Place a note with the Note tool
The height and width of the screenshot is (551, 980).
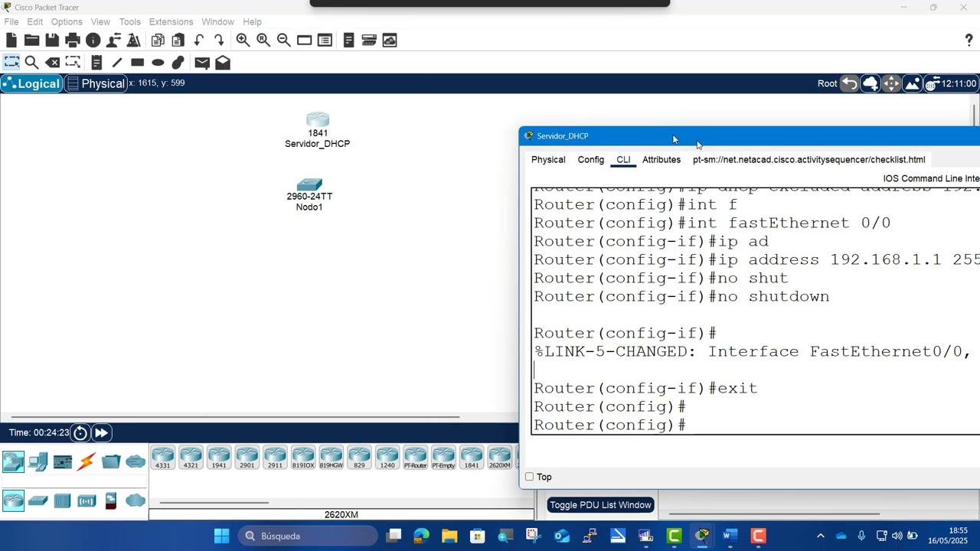[96, 63]
